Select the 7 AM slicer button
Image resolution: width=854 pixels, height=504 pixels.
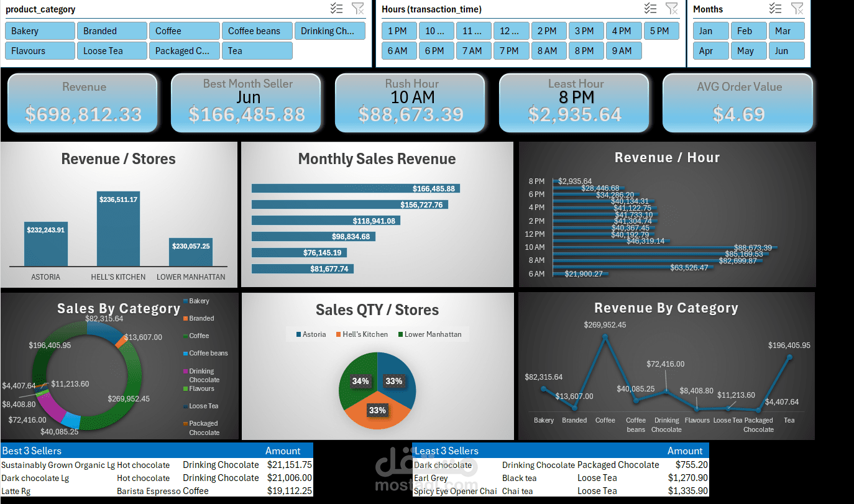point(474,51)
